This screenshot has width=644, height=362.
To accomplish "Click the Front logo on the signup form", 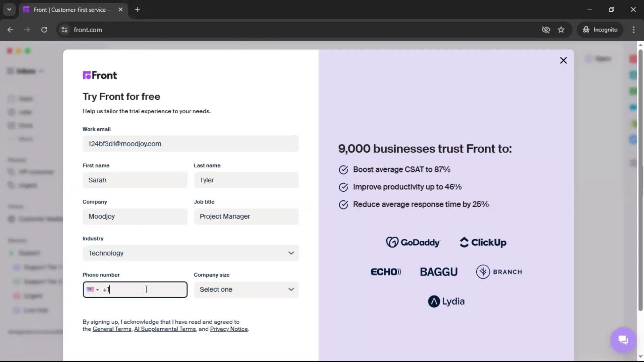I will pyautogui.click(x=100, y=75).
